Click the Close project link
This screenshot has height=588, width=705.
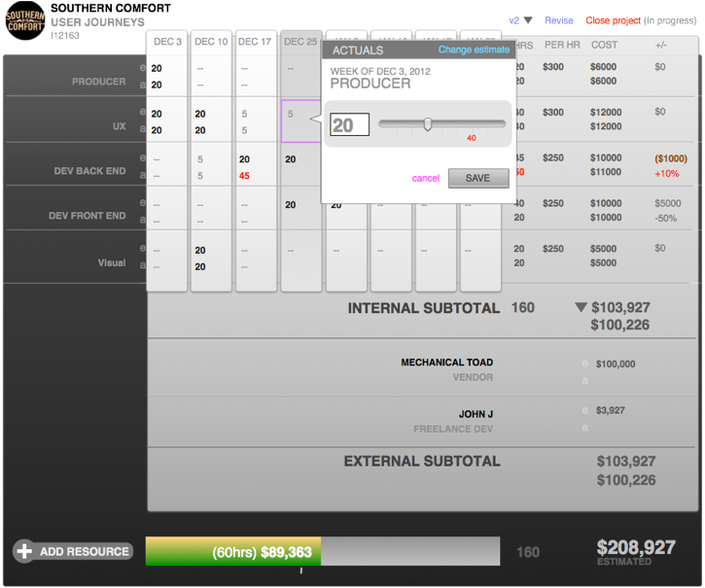tap(612, 20)
